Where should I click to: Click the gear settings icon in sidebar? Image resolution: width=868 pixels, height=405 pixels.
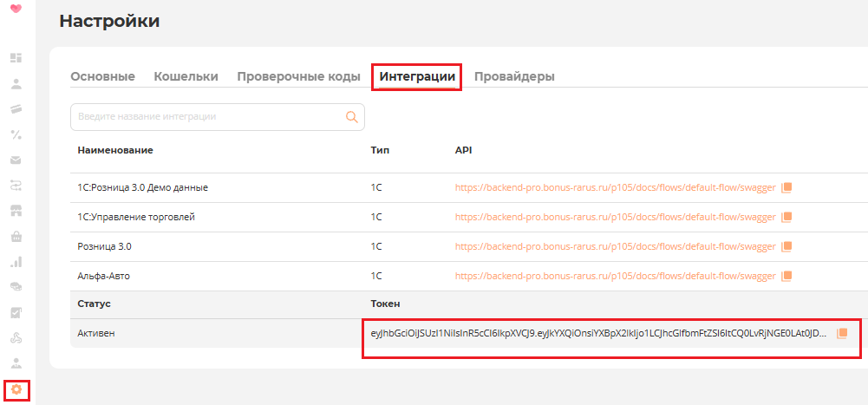(16, 389)
